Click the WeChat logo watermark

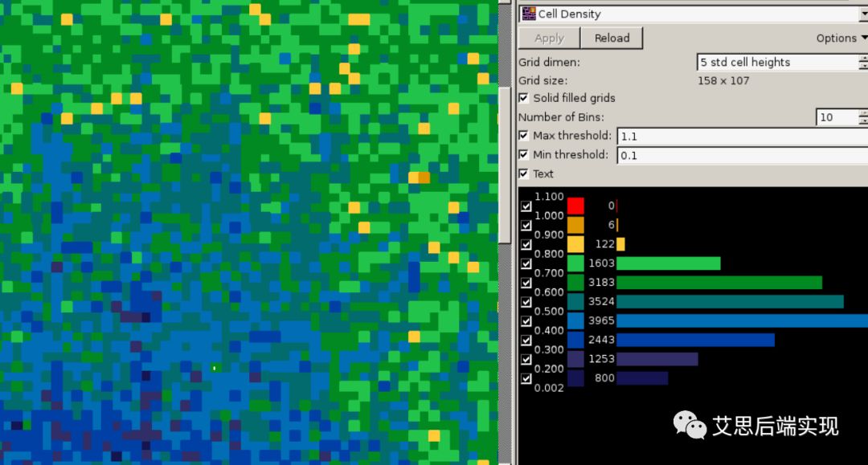click(689, 425)
